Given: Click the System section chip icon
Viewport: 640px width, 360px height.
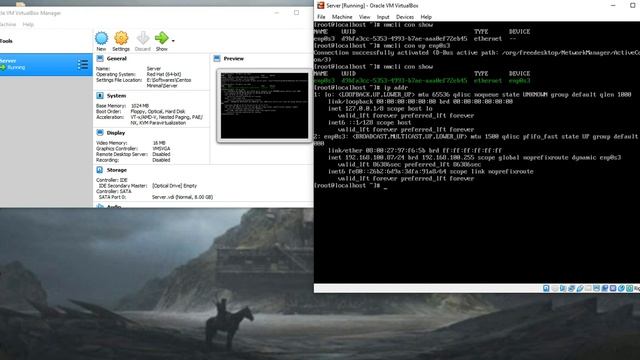Looking at the screenshot, I should 100,96.
